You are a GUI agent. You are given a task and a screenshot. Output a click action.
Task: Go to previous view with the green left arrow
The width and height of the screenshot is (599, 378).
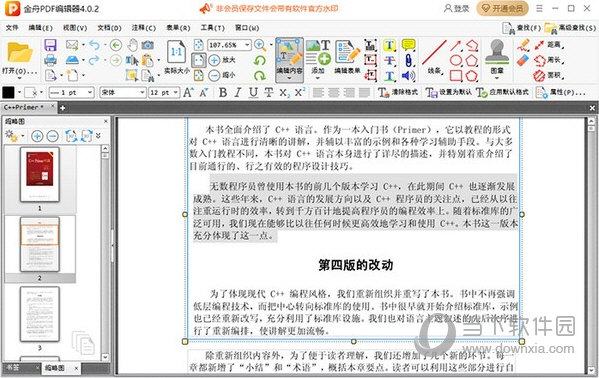pyautogui.click(x=116, y=45)
